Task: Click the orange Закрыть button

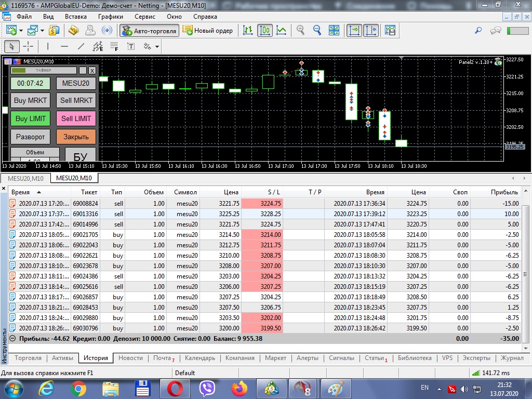Action: pos(76,137)
